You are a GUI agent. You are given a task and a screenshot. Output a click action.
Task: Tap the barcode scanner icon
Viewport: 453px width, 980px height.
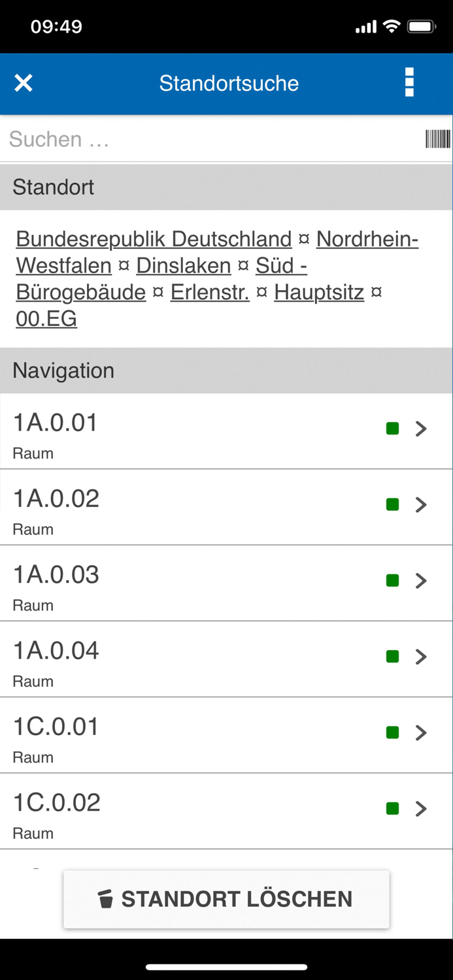coord(437,139)
